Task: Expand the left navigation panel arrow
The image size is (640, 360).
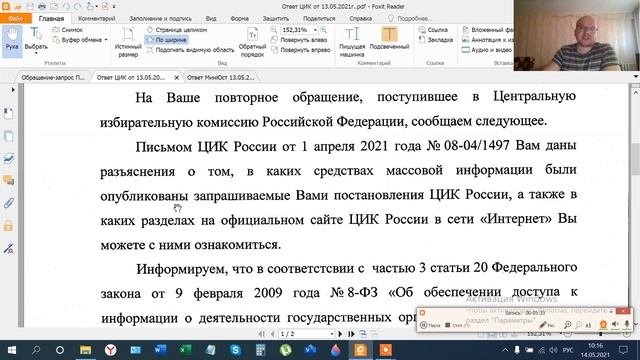Action: pyautogui.click(x=13, y=90)
